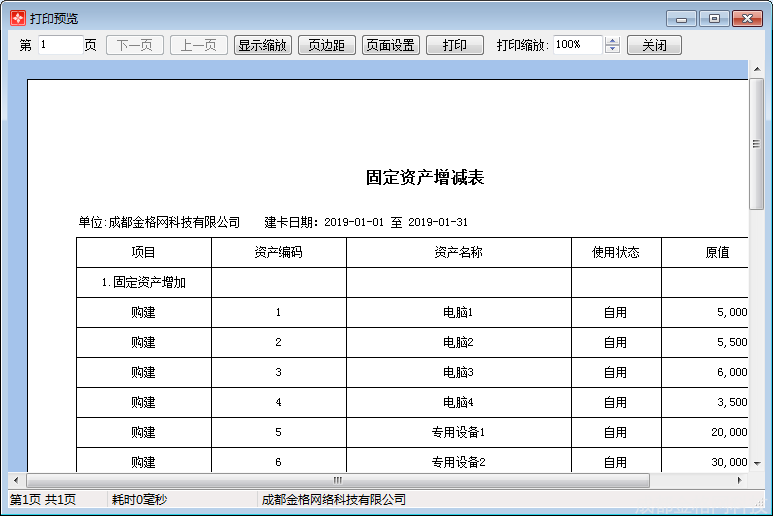The height and width of the screenshot is (516, 773).
Task: Click the 关闭 button in toolbar
Action: pyautogui.click(x=654, y=45)
